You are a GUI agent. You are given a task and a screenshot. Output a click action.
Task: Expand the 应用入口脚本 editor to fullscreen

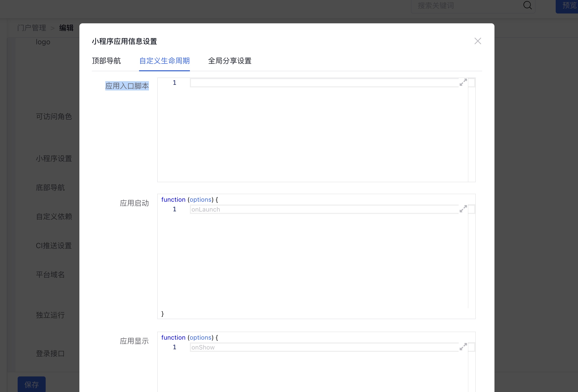click(463, 82)
